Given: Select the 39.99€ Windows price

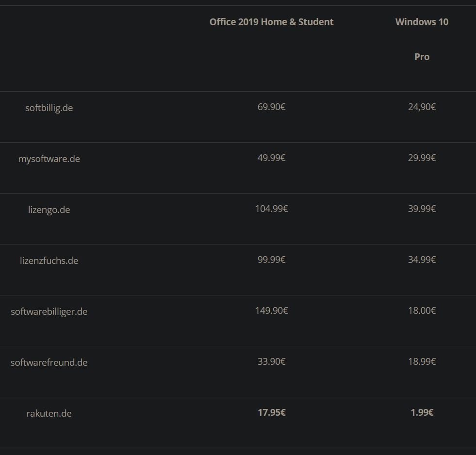Looking at the screenshot, I should coord(422,209).
